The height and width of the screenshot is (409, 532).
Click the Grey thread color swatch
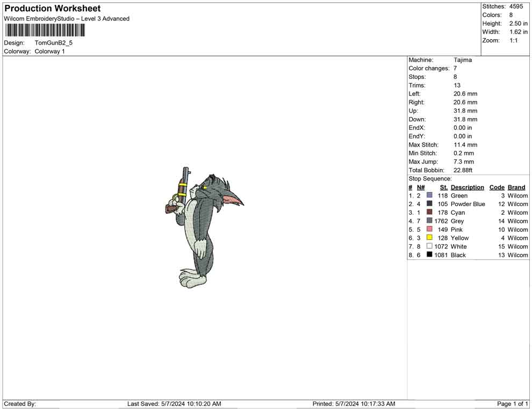(x=429, y=221)
